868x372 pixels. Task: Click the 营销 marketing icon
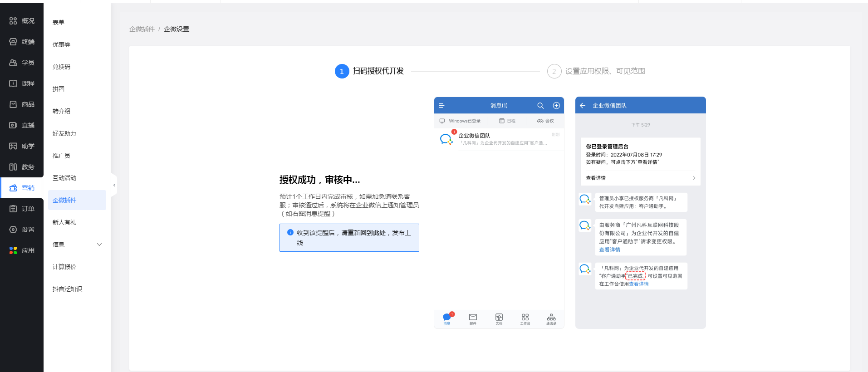tap(13, 188)
